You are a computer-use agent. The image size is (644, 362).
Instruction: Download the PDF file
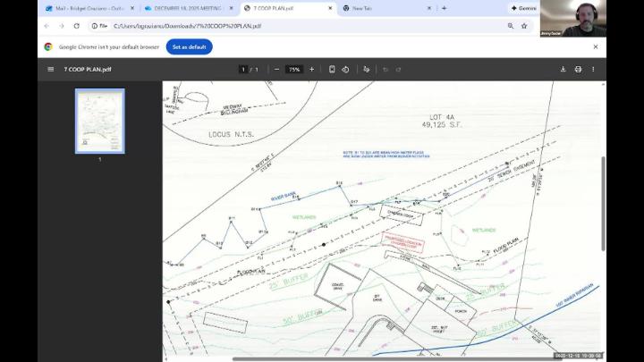click(563, 69)
